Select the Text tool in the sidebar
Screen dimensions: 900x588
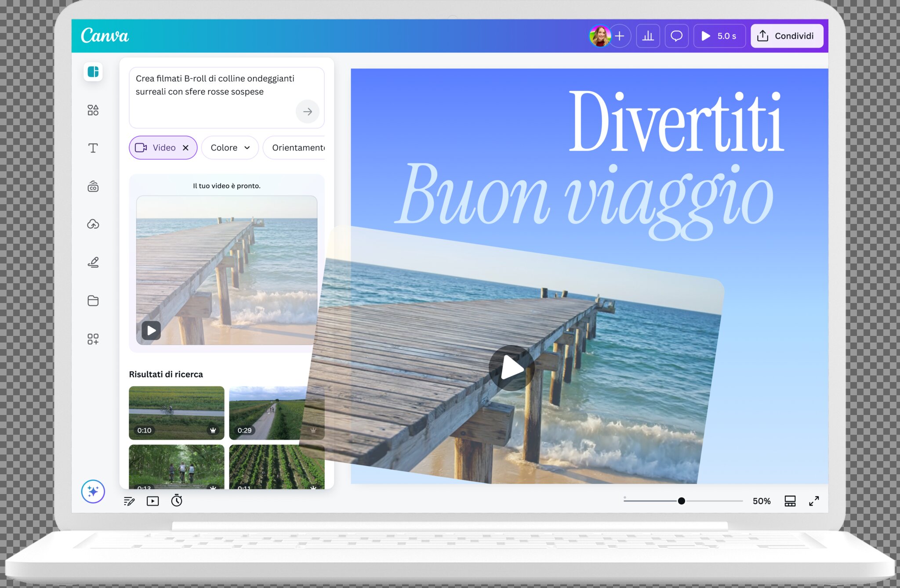pos(93,148)
